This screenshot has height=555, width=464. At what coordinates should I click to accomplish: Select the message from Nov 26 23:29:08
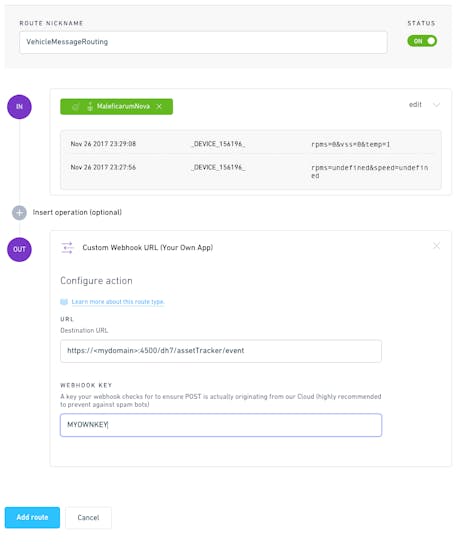click(251, 144)
